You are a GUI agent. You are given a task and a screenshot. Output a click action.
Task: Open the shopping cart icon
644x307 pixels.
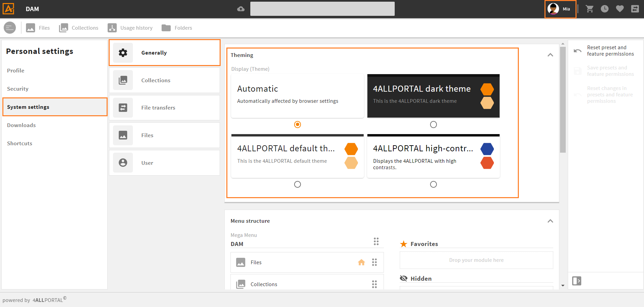click(x=590, y=9)
